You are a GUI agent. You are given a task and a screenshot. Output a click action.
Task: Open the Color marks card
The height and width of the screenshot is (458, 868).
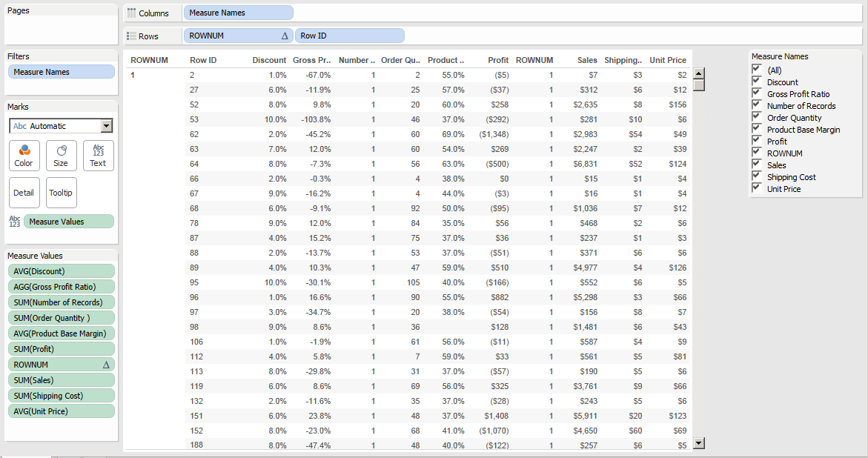point(24,156)
